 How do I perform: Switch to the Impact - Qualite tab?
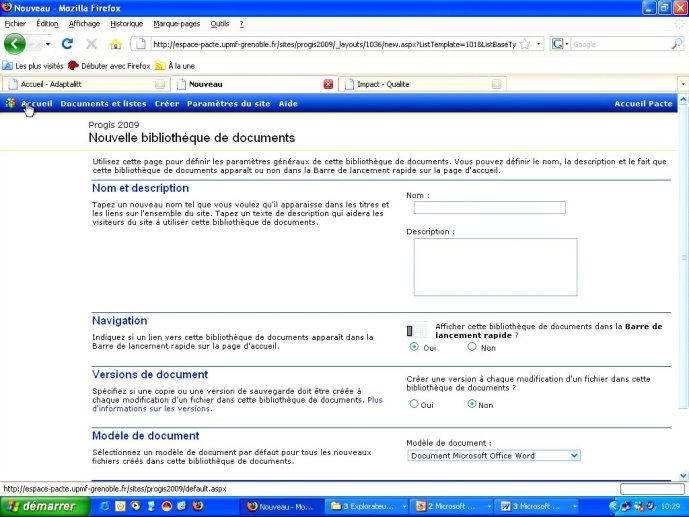(422, 84)
